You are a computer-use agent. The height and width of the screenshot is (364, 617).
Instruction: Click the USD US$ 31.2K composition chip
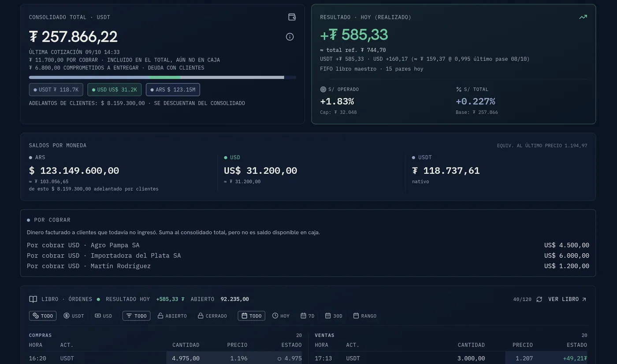click(x=115, y=90)
